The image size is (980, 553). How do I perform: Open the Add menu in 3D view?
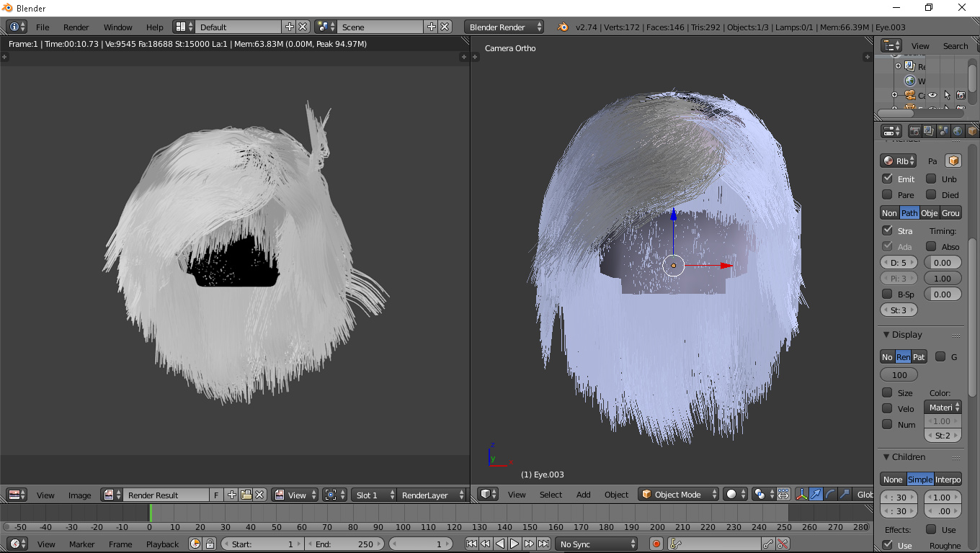coord(583,495)
